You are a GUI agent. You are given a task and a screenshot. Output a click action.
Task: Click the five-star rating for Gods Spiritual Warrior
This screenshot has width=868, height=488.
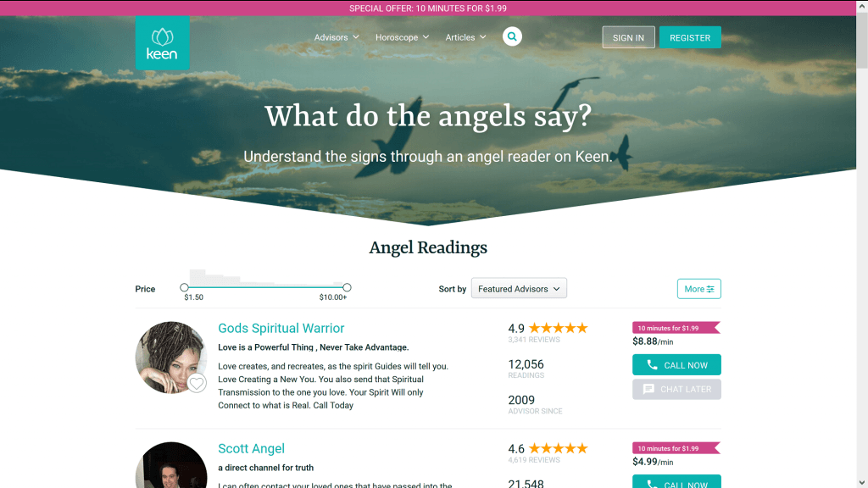coord(558,328)
